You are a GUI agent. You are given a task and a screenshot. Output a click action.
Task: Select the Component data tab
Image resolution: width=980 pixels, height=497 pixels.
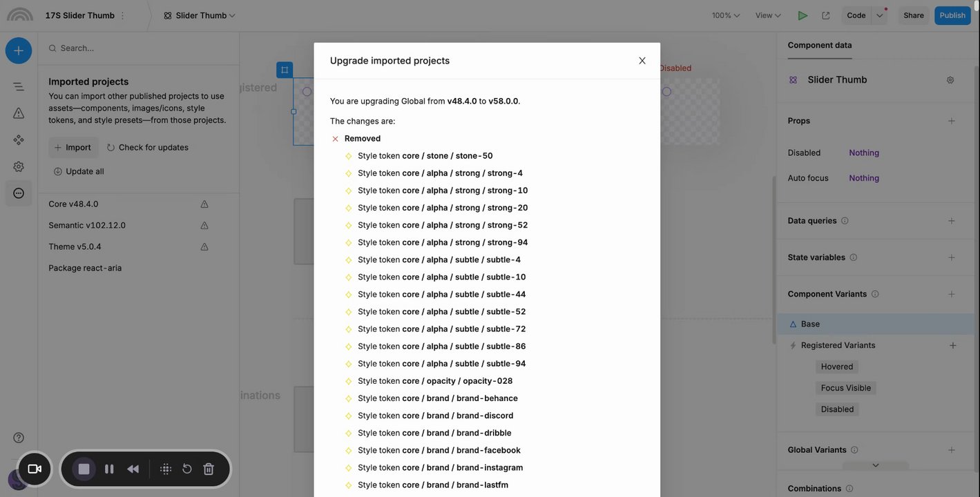[x=820, y=45]
